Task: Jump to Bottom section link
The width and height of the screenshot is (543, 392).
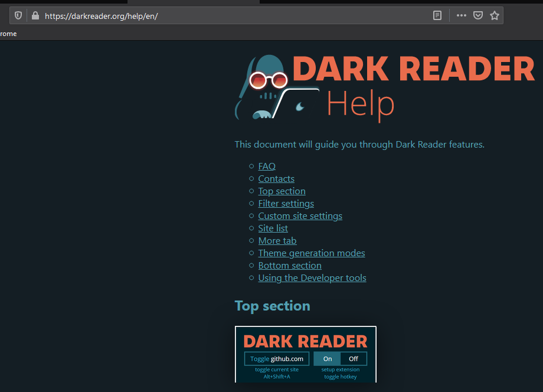Action: tap(289, 266)
